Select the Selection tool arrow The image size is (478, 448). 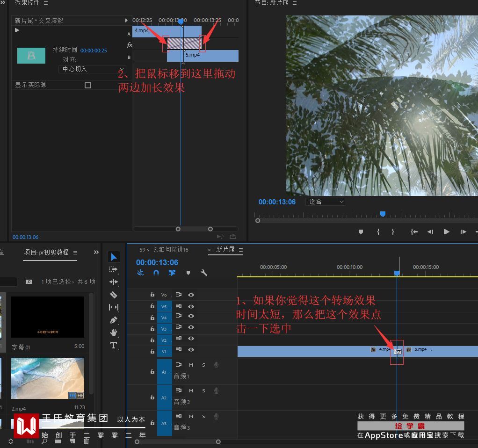pyautogui.click(x=113, y=257)
